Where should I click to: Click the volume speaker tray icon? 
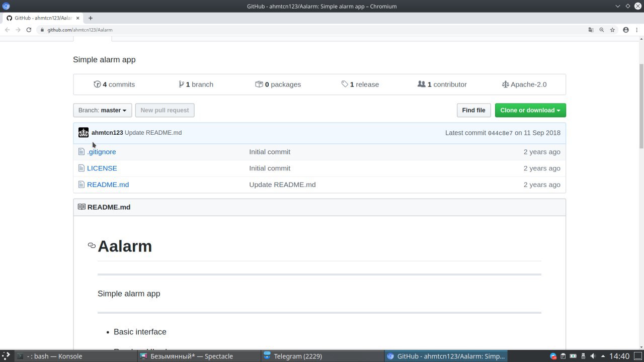click(593, 356)
